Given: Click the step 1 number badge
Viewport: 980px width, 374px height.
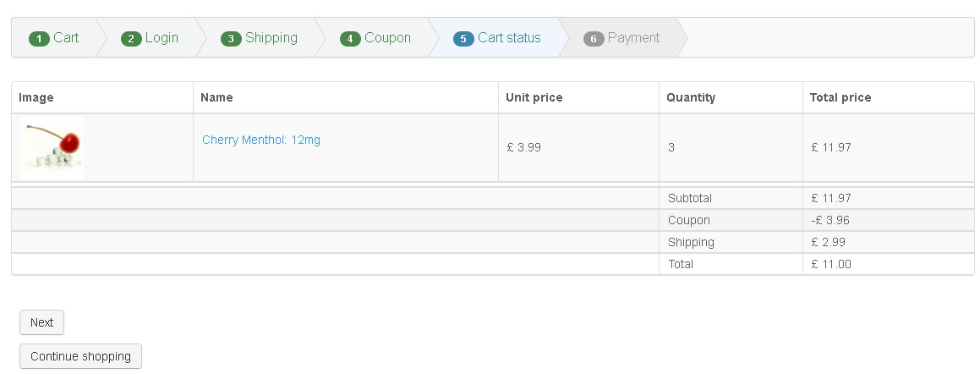Looking at the screenshot, I should (x=39, y=39).
